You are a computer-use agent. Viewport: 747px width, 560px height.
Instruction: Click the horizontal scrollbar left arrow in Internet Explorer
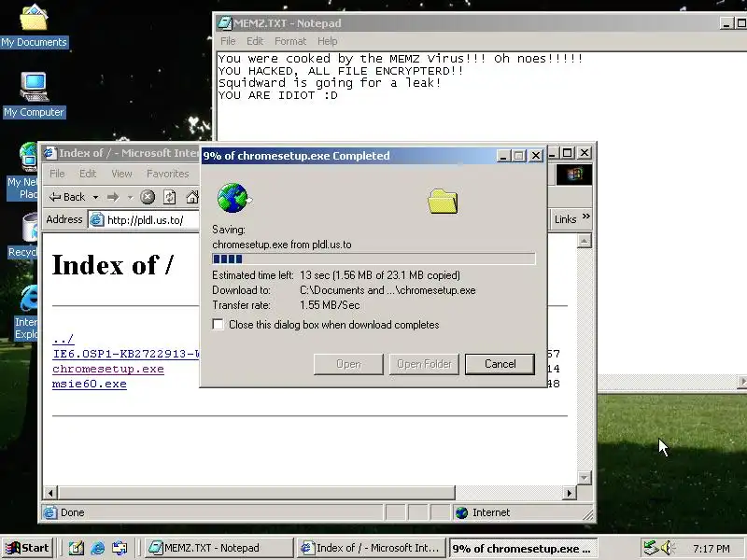50,493
